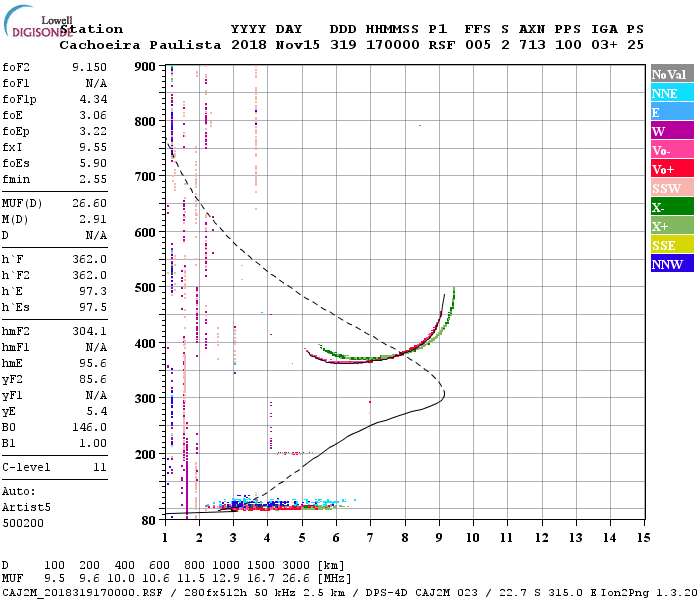The width and height of the screenshot is (700, 600).
Task: Click the fxI value 9.55
Action: click(93, 147)
